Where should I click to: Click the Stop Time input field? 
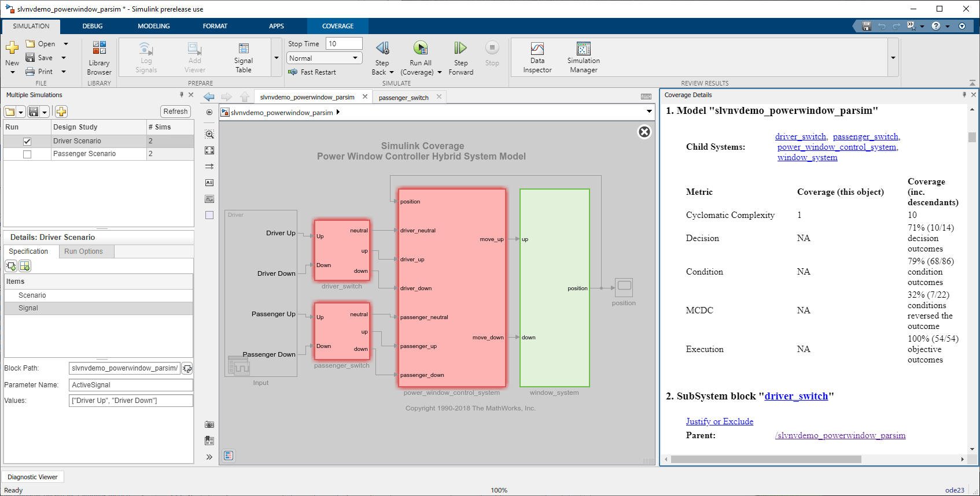tap(344, 44)
